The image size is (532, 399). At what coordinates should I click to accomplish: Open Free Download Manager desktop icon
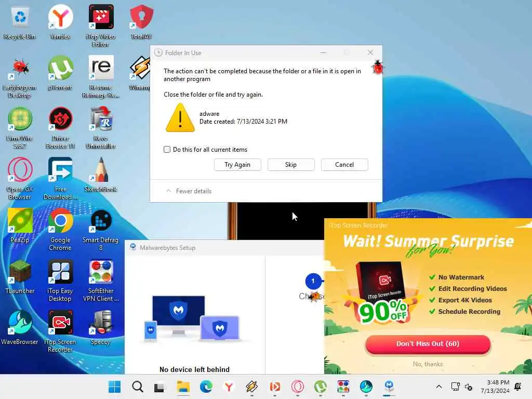pyautogui.click(x=60, y=179)
